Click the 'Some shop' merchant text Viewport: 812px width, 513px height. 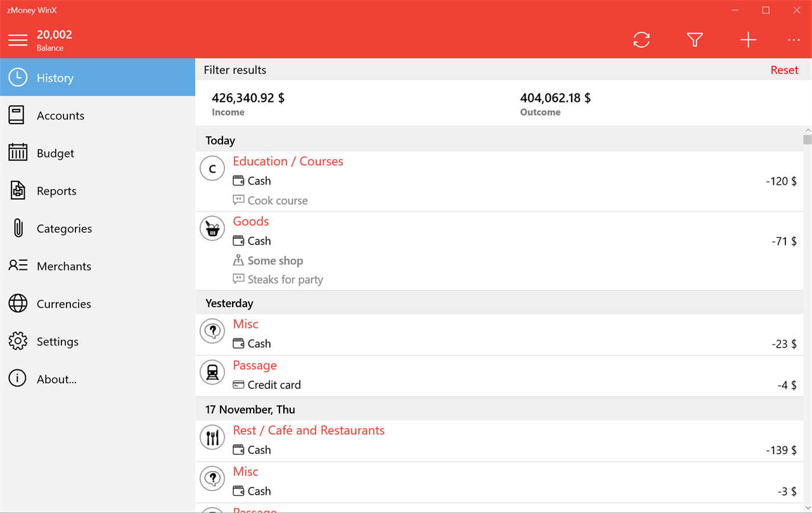point(275,261)
